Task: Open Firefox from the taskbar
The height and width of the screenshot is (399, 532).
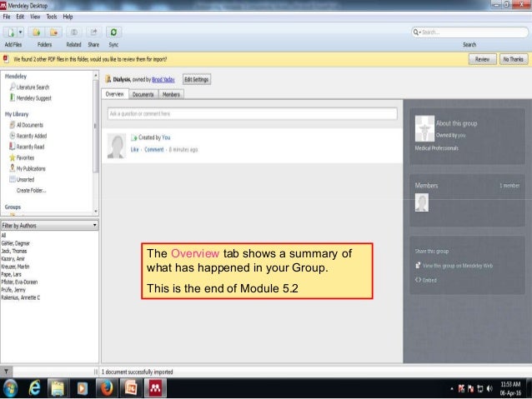Action: (107, 388)
